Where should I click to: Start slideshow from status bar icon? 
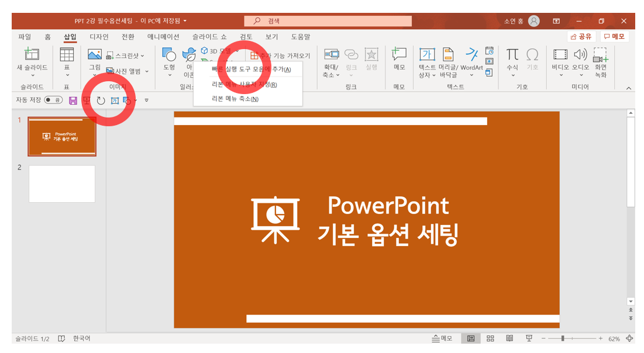pos(529,338)
